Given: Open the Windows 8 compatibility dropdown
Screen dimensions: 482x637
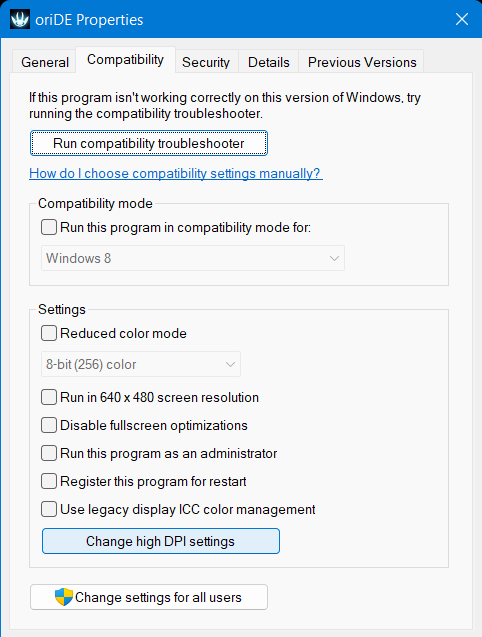Looking at the screenshot, I should [193, 258].
